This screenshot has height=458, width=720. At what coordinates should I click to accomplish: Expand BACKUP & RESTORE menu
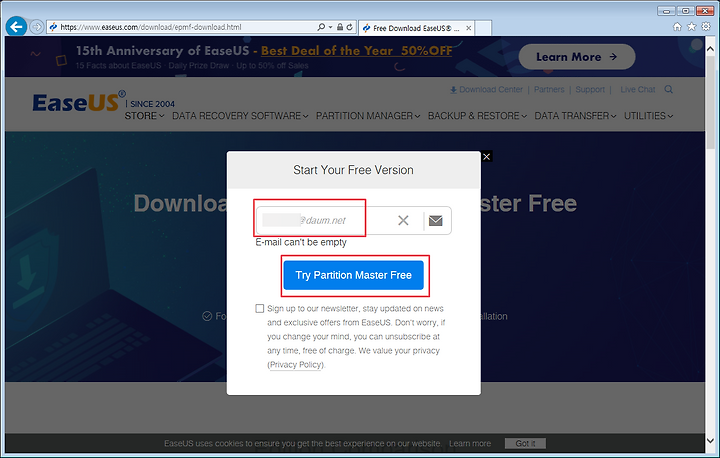tap(477, 116)
